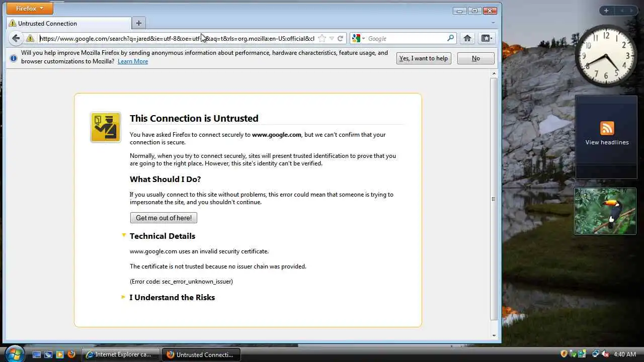
Task: Click the analog clock gadget
Action: 606,56
